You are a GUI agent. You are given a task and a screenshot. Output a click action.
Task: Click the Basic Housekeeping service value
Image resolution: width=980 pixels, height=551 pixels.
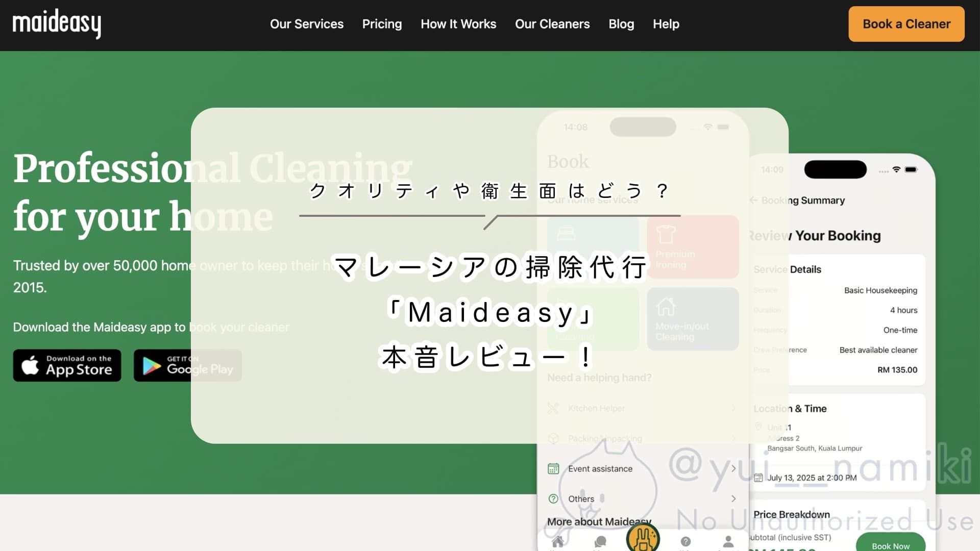click(x=880, y=290)
